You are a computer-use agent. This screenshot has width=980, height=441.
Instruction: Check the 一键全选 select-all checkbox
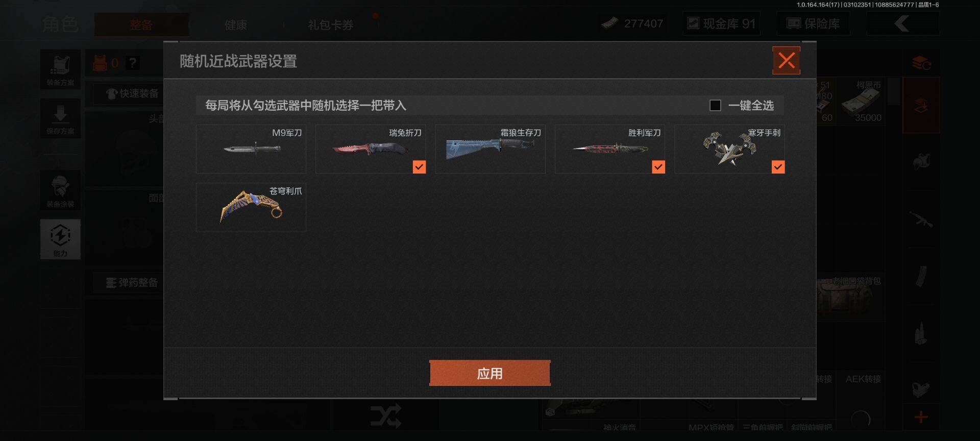[715, 105]
